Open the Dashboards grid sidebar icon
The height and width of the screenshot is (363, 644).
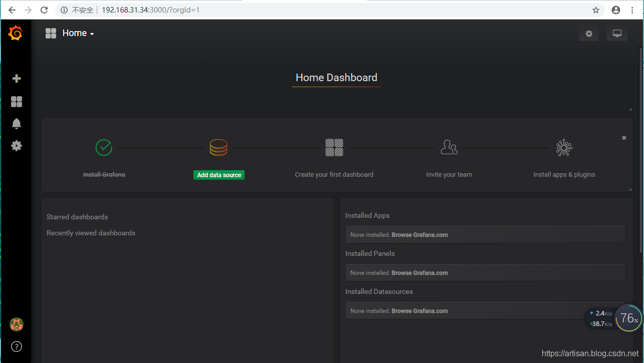(x=17, y=102)
